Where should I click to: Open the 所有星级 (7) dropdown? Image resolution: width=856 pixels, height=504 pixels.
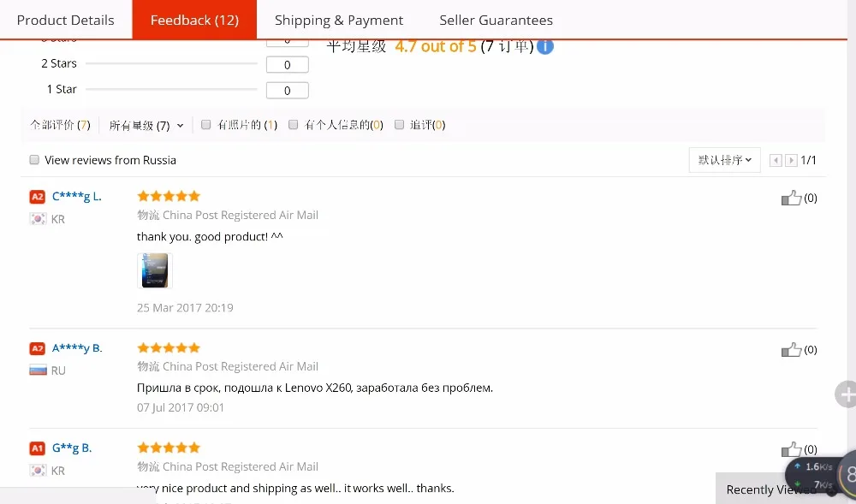146,126
